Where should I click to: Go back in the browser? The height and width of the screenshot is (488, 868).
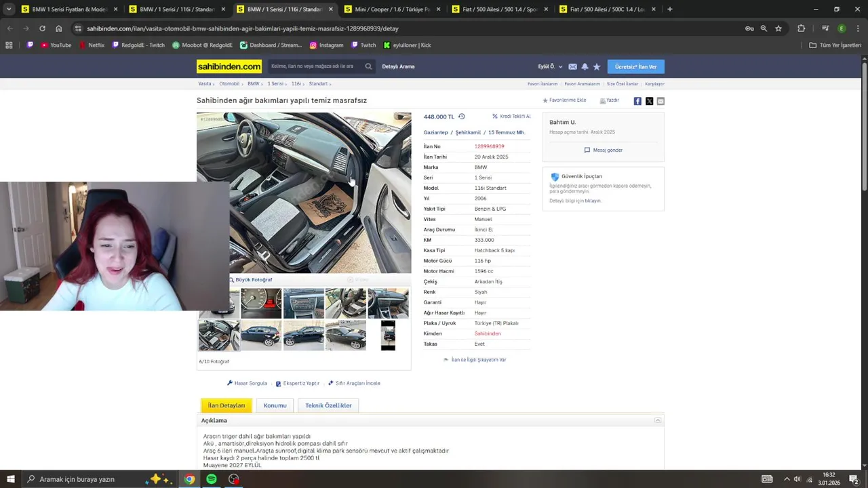(x=9, y=28)
